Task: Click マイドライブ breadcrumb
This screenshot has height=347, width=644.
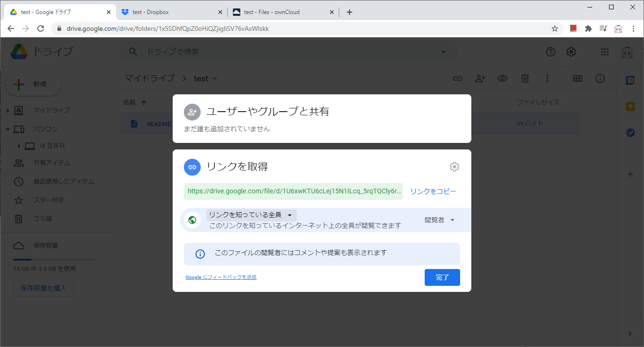Action: (x=149, y=78)
